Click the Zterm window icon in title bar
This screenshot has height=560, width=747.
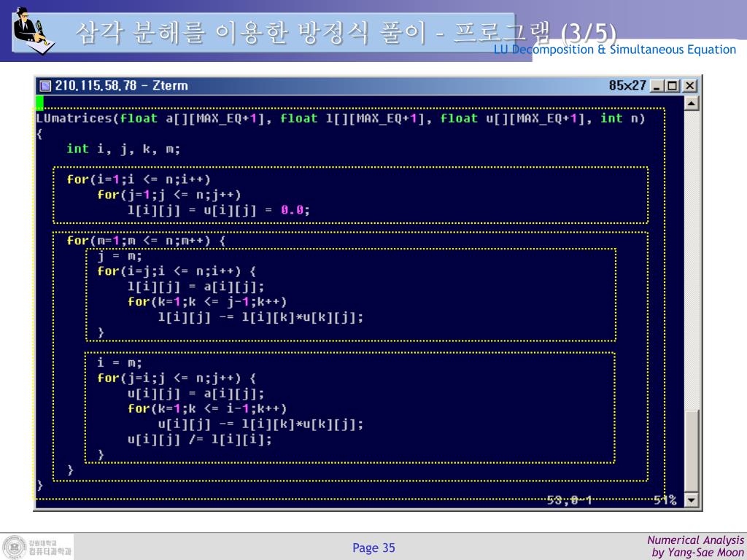[x=45, y=86]
